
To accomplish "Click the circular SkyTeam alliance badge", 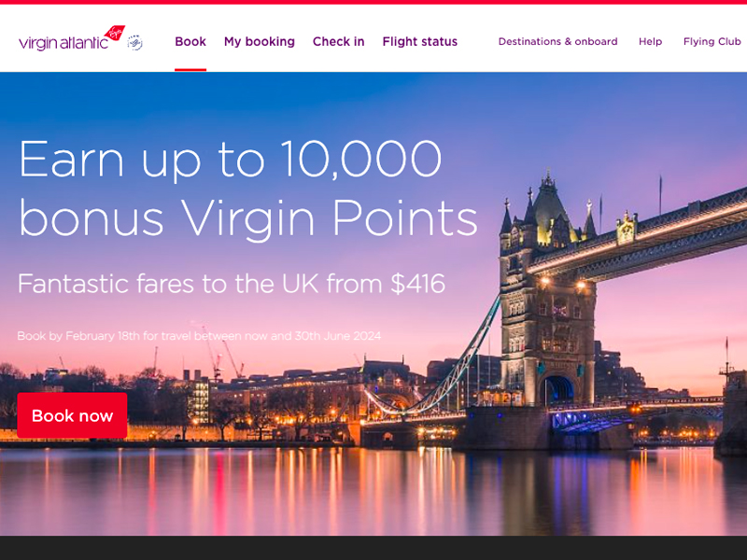I will (x=134, y=42).
